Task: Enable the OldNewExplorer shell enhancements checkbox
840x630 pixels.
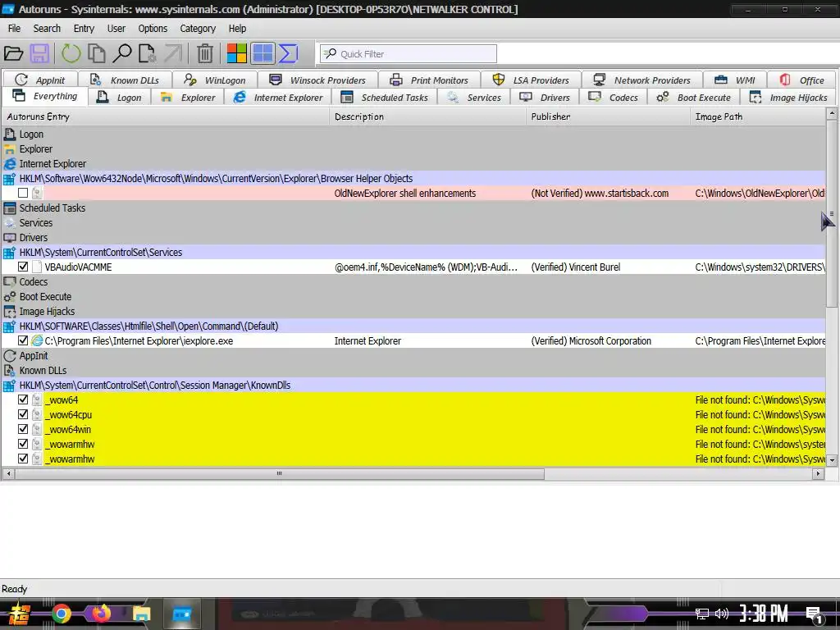Action: 23,193
